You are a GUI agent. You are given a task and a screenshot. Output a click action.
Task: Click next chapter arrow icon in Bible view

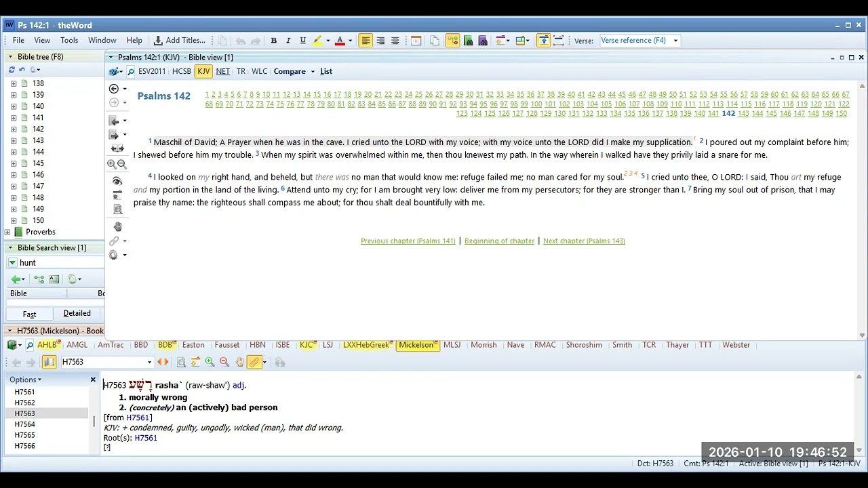click(x=114, y=134)
